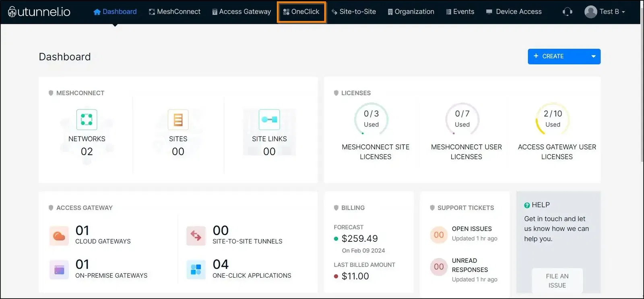Click the Unread Responses 00 badge
The width and height of the screenshot is (644, 299).
[x=439, y=267]
